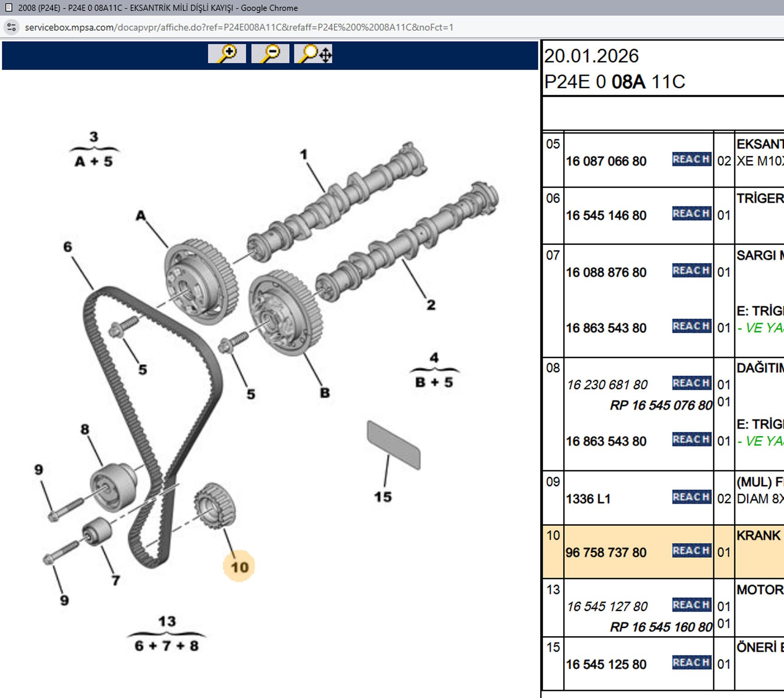Click the servicebox URL address bar
The image size is (784, 698).
point(239,27)
